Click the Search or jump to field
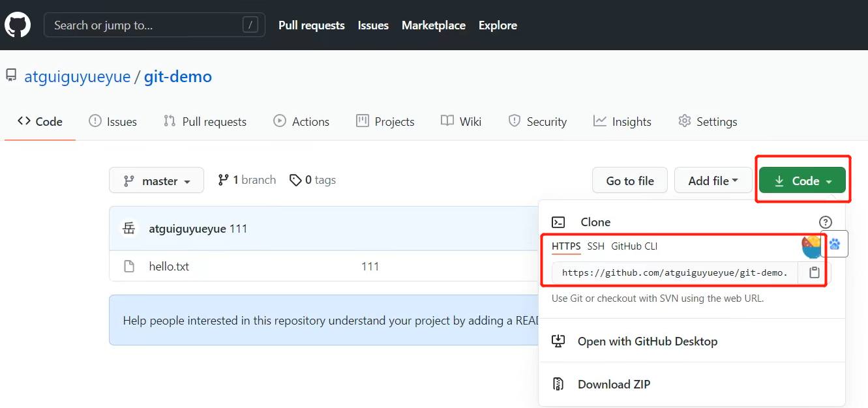Viewport: 868px width, 408px height. (155, 25)
